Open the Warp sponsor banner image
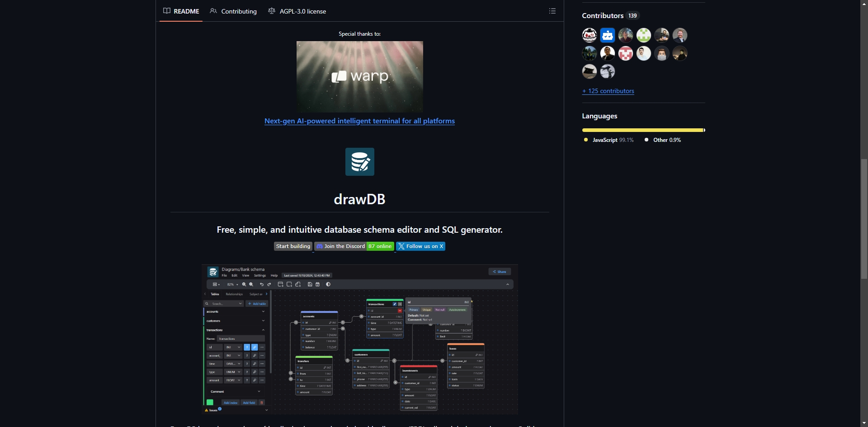 pos(360,77)
